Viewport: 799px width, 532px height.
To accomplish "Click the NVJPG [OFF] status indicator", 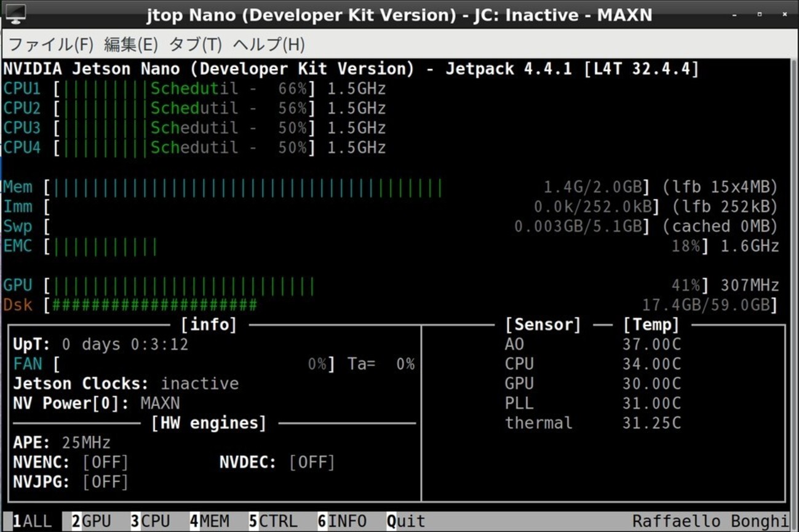I will [105, 482].
